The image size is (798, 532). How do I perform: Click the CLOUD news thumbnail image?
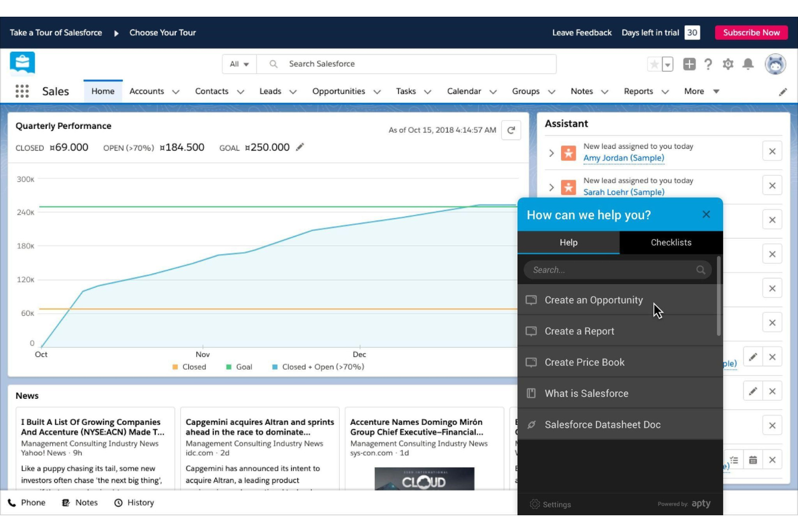[x=424, y=479]
